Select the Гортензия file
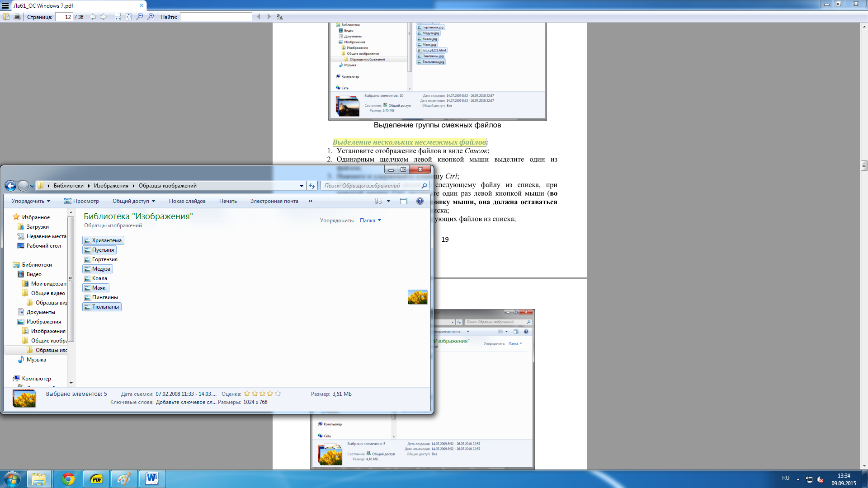Screen dimensions: 868x488 click(101, 259)
